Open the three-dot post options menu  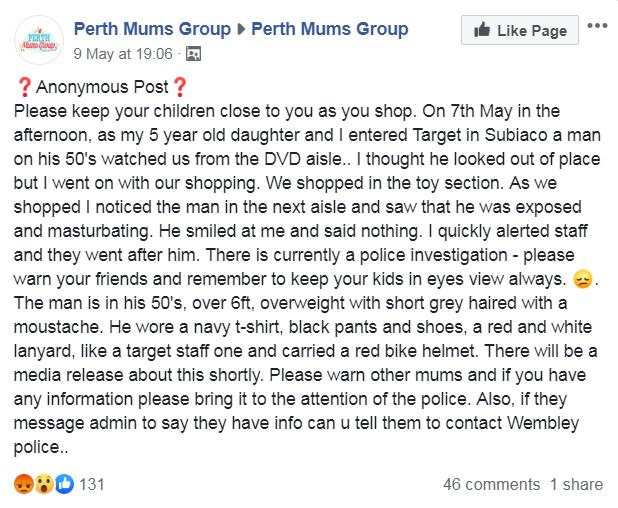(597, 26)
